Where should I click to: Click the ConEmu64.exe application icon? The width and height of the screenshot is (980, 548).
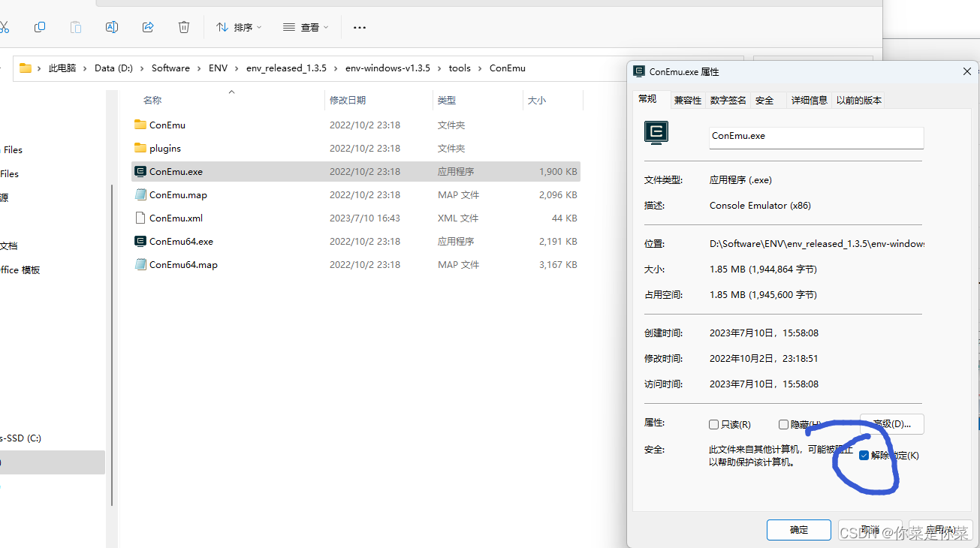(140, 241)
